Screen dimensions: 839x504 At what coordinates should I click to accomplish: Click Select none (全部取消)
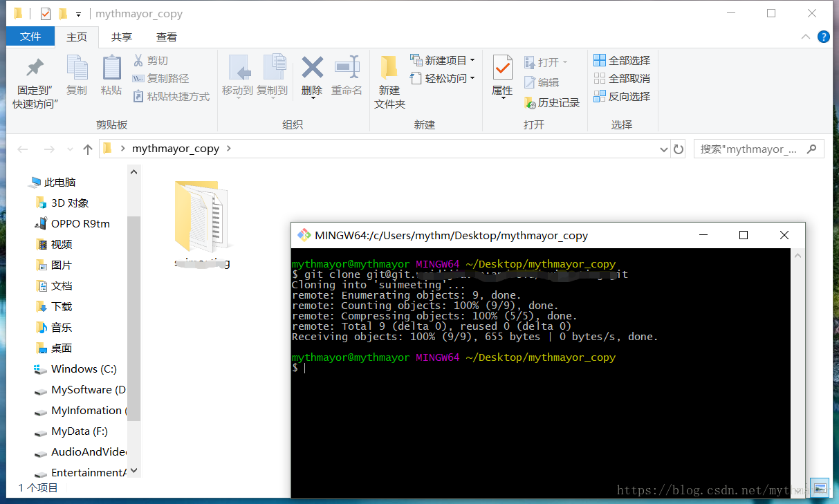click(x=622, y=79)
